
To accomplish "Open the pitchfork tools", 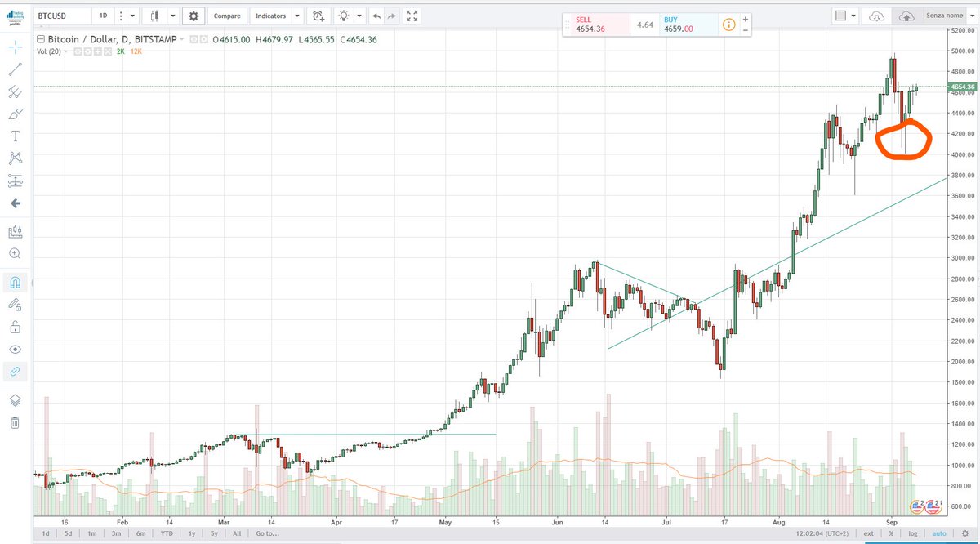I will click(15, 91).
